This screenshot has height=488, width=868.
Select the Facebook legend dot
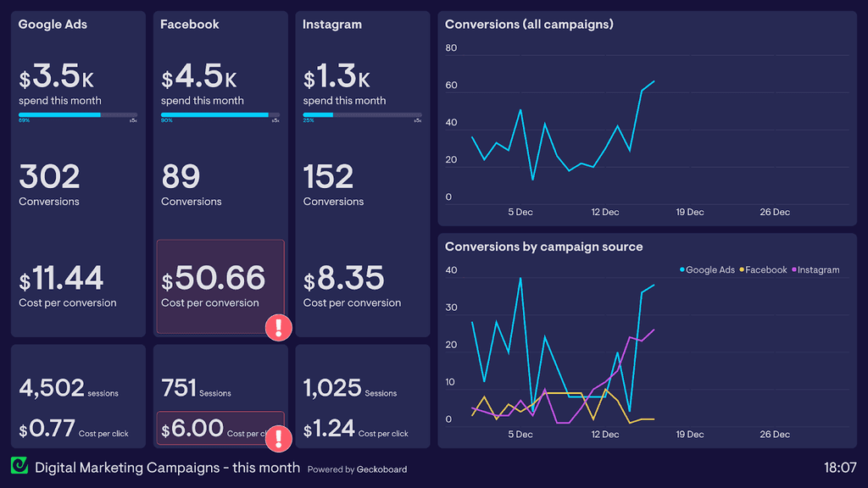[x=742, y=269]
